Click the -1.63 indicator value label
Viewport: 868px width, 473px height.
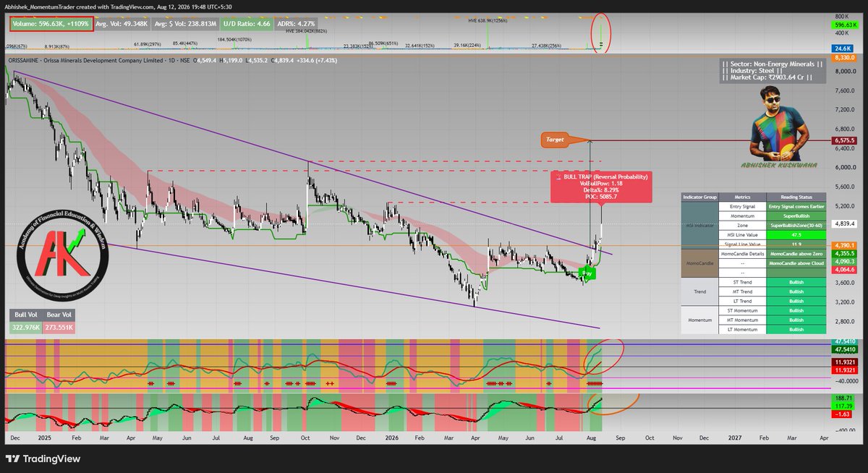point(842,414)
